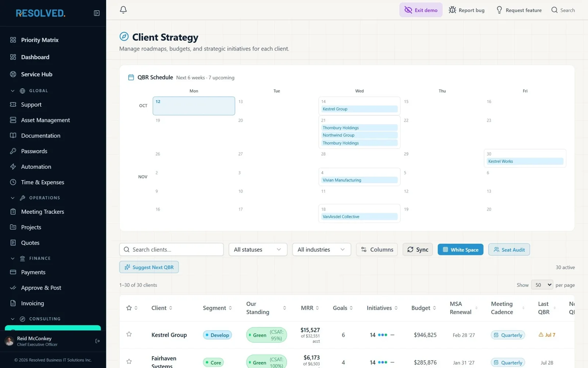Screen dimensions: 588x368
Task: Click the Asset Management server icon
Action: 13,120
